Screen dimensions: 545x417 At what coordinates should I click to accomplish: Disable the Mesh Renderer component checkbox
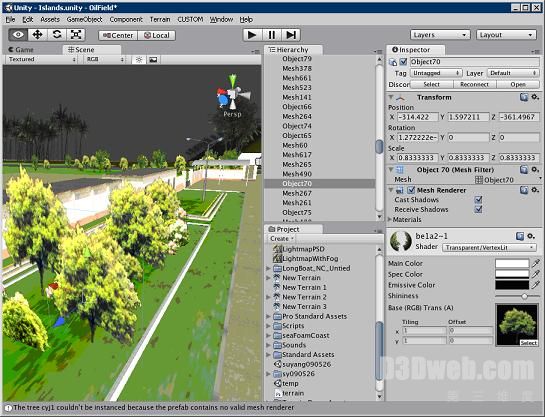click(x=411, y=190)
